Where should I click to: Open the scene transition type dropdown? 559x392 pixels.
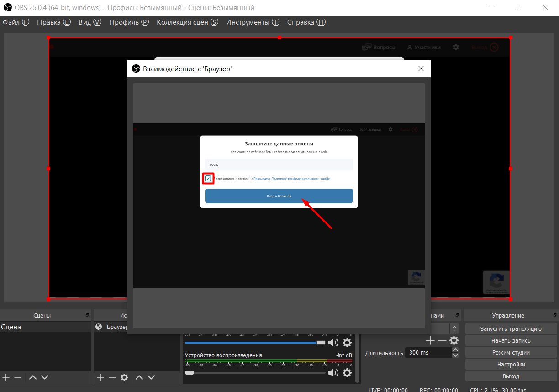point(454,328)
